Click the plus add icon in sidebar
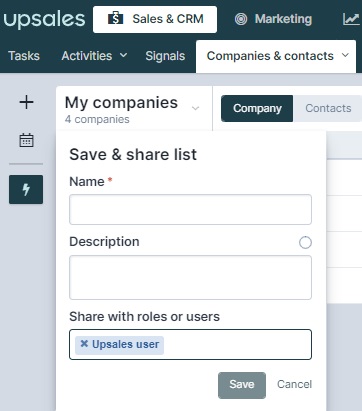The width and height of the screenshot is (362, 411). [x=26, y=102]
